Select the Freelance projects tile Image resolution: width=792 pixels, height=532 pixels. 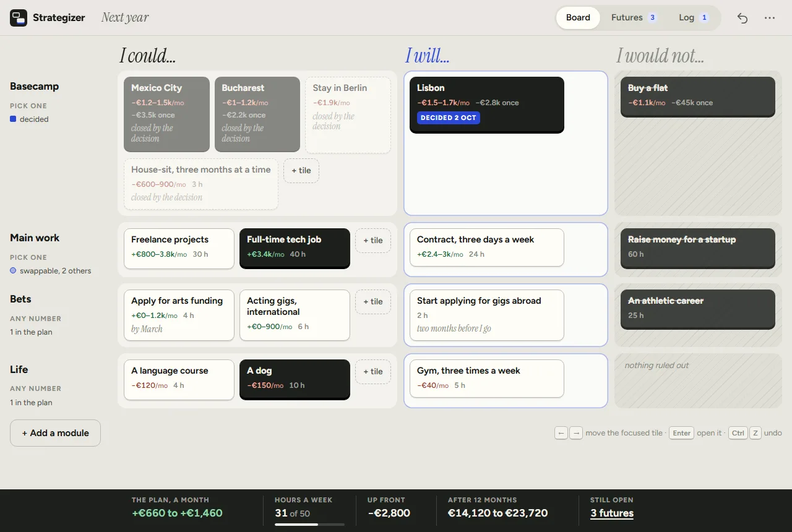point(179,249)
